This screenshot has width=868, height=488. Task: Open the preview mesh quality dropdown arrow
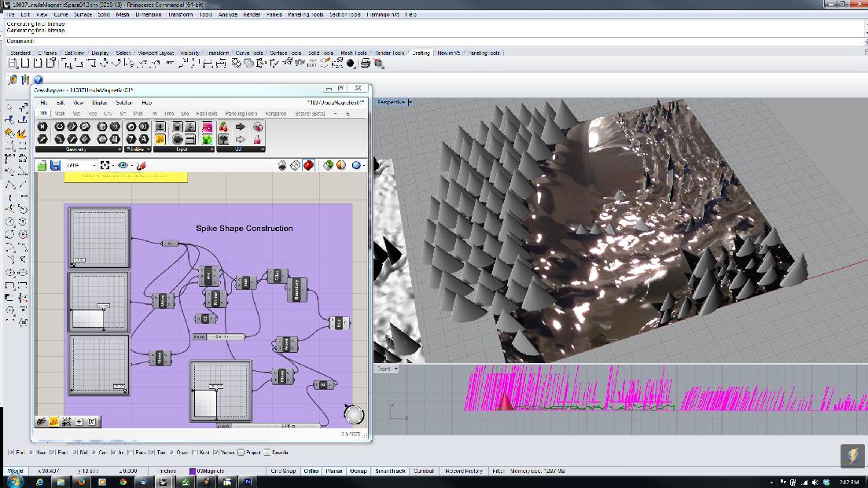tap(364, 166)
